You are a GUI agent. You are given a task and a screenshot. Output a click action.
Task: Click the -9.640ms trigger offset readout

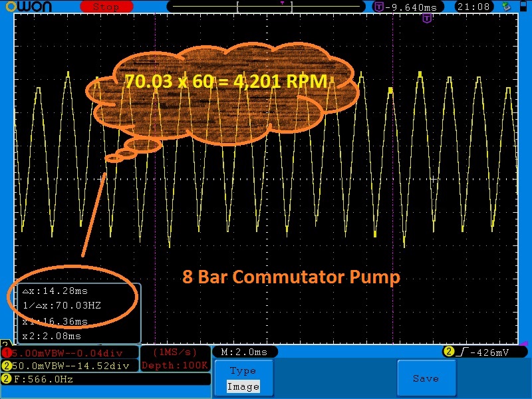pyautogui.click(x=416, y=7)
